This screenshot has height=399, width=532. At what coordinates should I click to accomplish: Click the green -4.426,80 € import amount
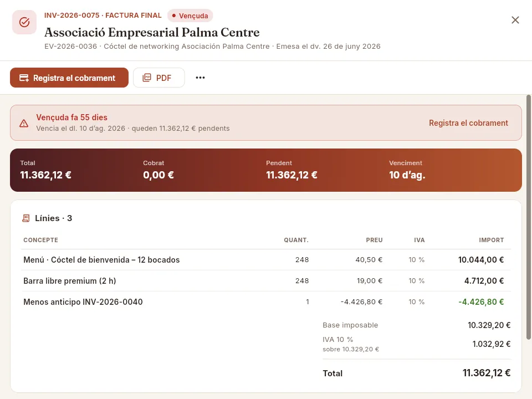click(x=481, y=302)
